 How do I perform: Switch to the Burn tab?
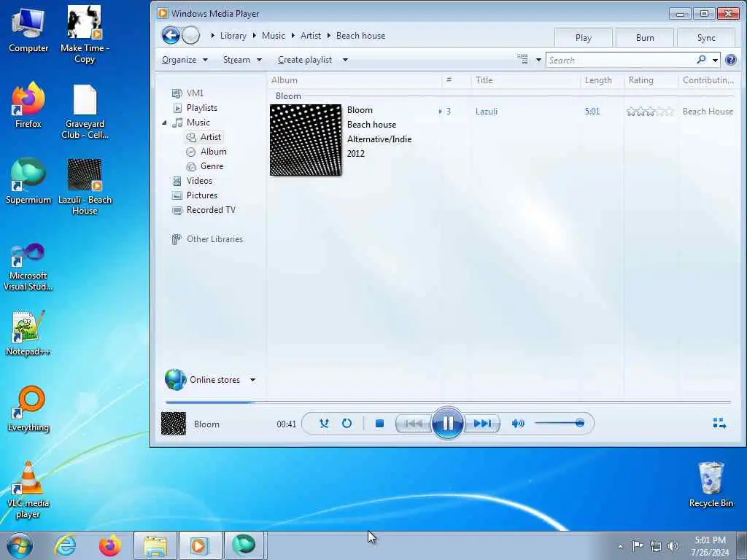coord(645,38)
